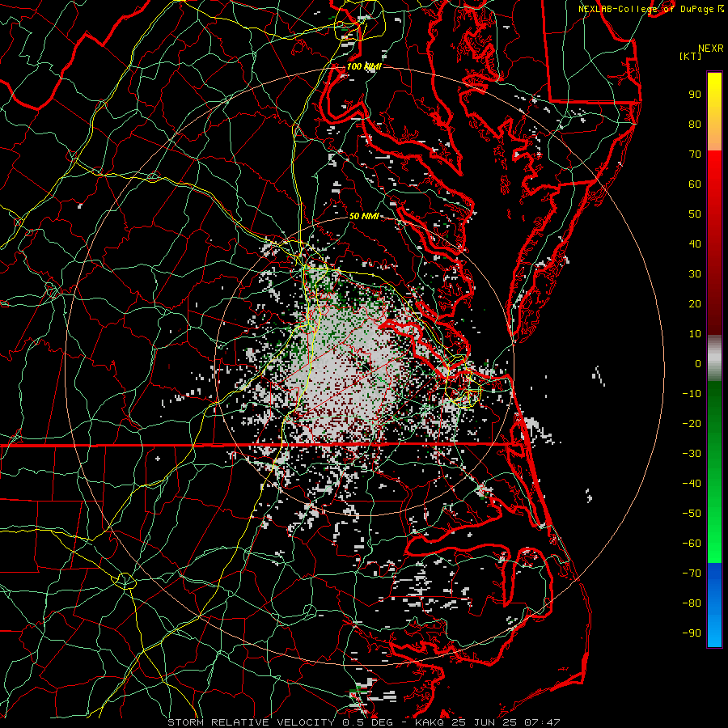
Task: Click the NEXR label above the color bar
Action: pos(710,49)
